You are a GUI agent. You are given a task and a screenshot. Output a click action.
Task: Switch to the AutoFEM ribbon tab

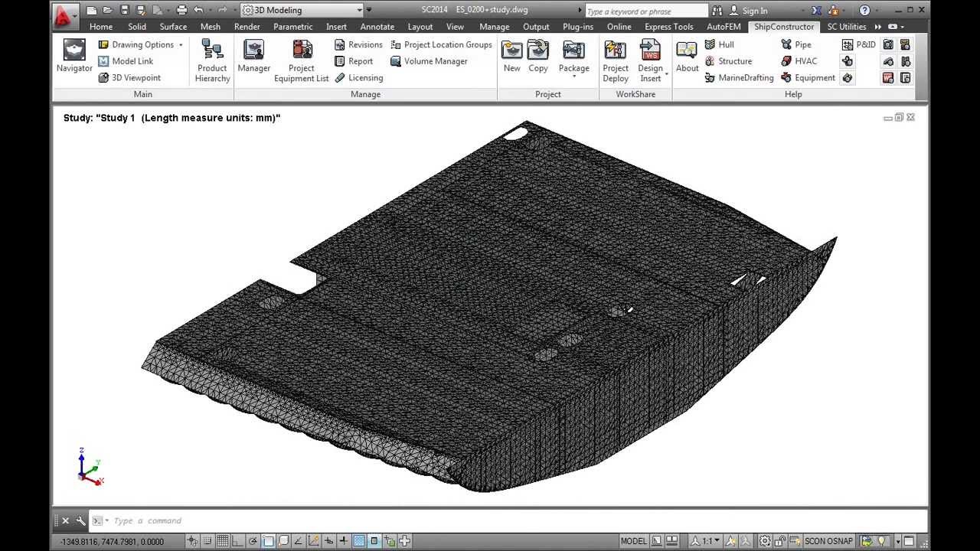coord(724,27)
